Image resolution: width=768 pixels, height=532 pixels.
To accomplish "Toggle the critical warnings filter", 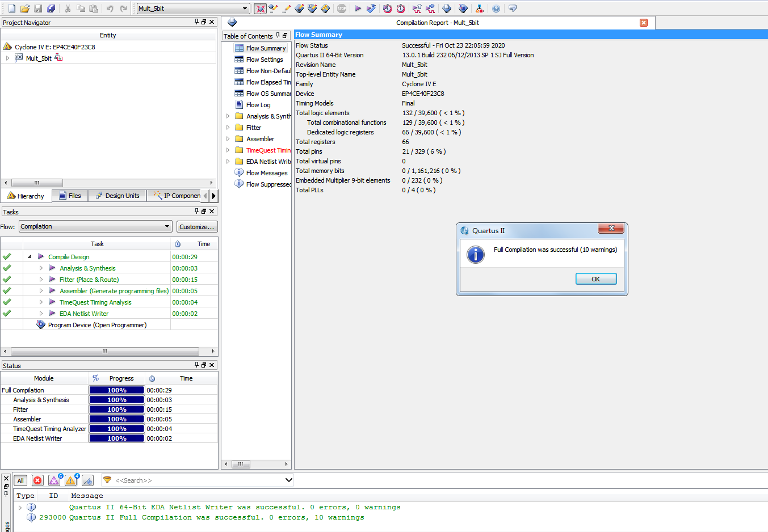I will pos(54,480).
